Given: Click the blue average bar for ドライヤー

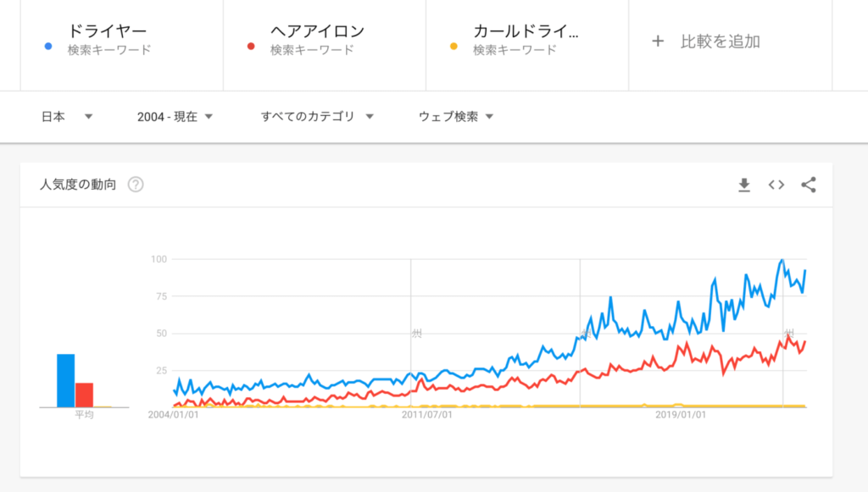Looking at the screenshot, I should tap(65, 381).
